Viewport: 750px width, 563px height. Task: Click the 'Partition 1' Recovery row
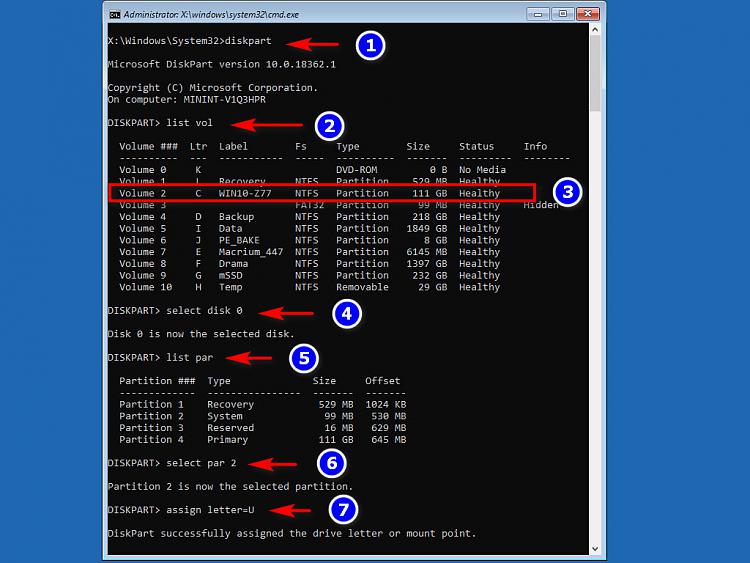click(x=263, y=404)
